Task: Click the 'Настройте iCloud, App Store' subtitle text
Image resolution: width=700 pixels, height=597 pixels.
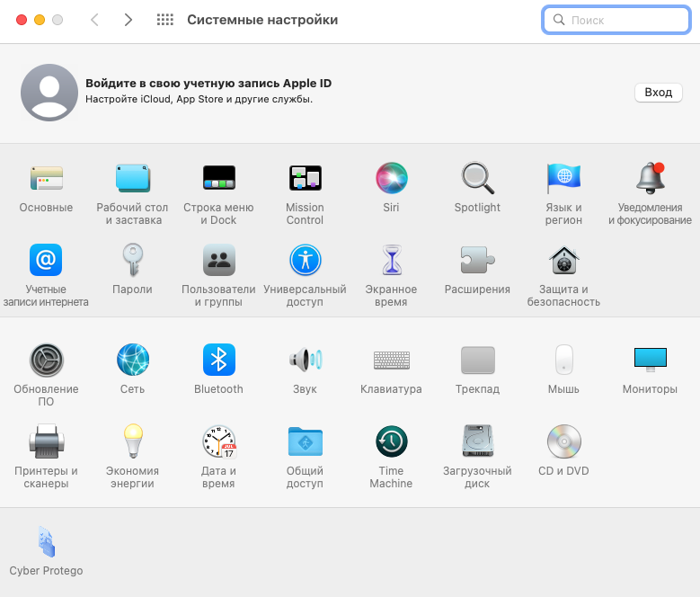Action: [199, 99]
